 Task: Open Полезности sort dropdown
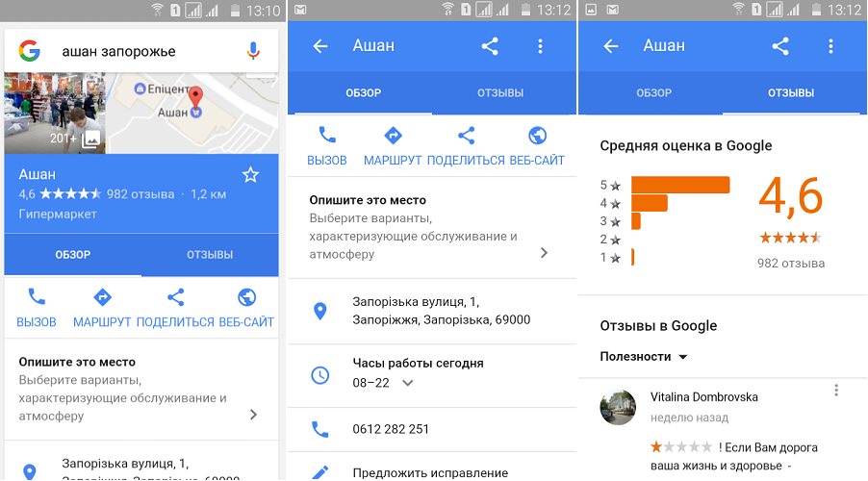644,357
